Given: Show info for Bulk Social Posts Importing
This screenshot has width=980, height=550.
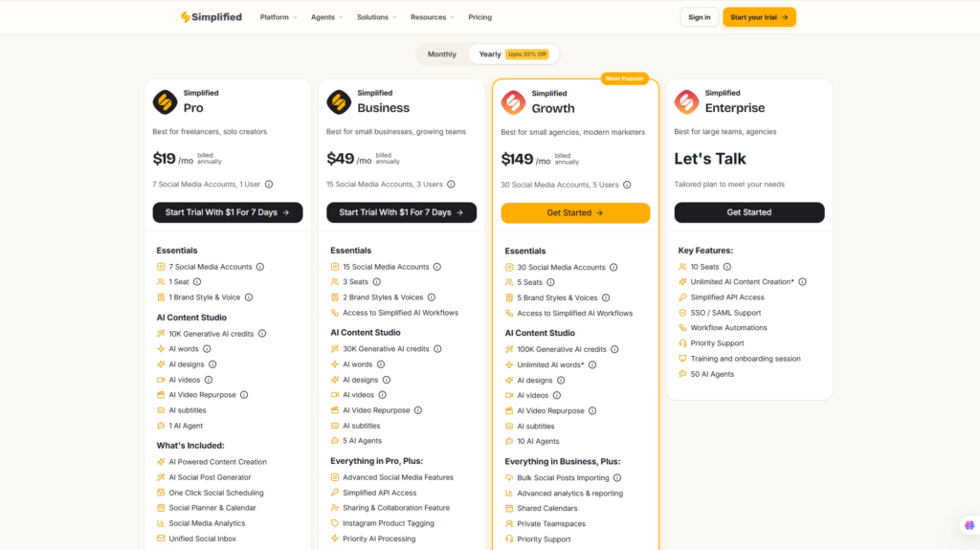Looking at the screenshot, I should click(617, 478).
